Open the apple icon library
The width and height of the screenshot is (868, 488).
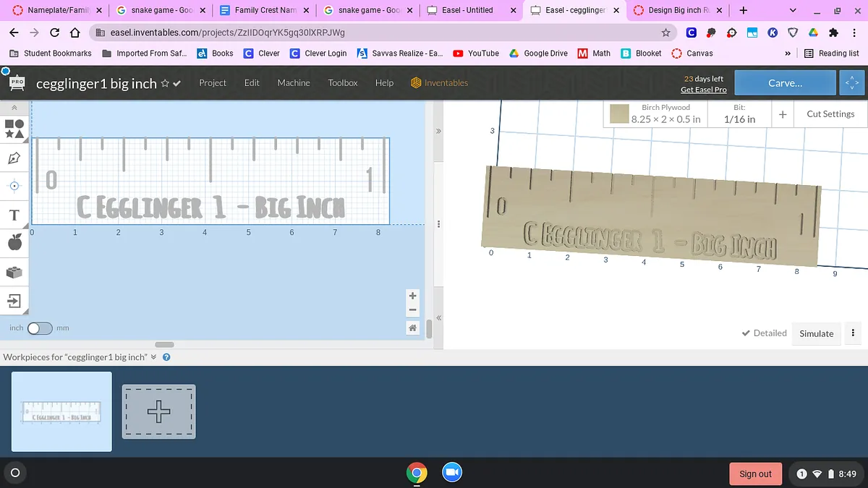tap(14, 243)
